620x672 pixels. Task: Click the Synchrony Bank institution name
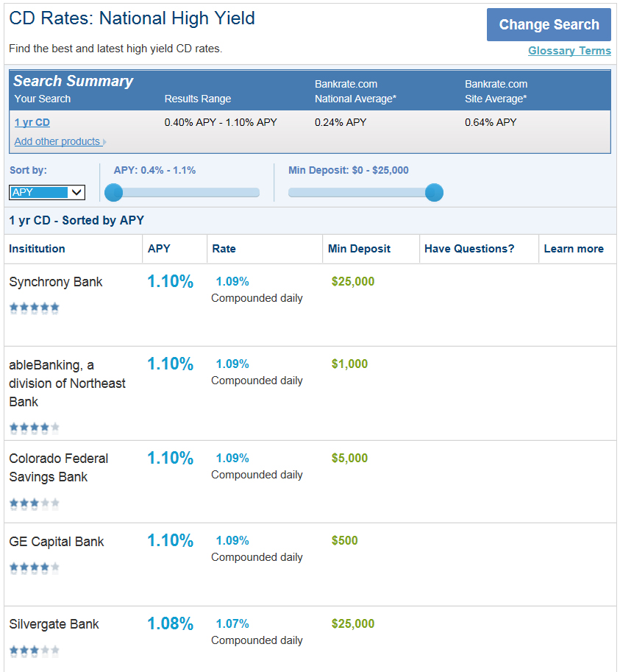(56, 282)
